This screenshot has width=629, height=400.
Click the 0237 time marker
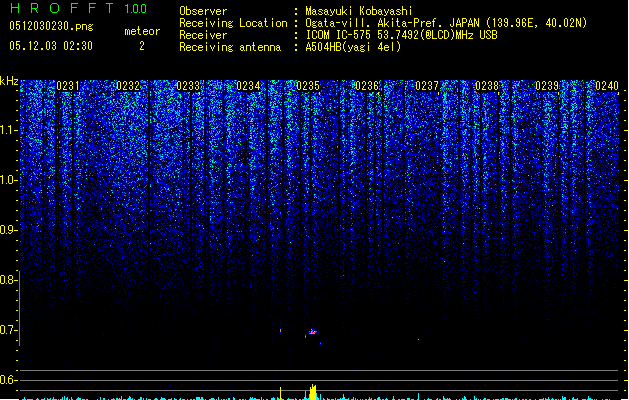pyautogui.click(x=427, y=86)
